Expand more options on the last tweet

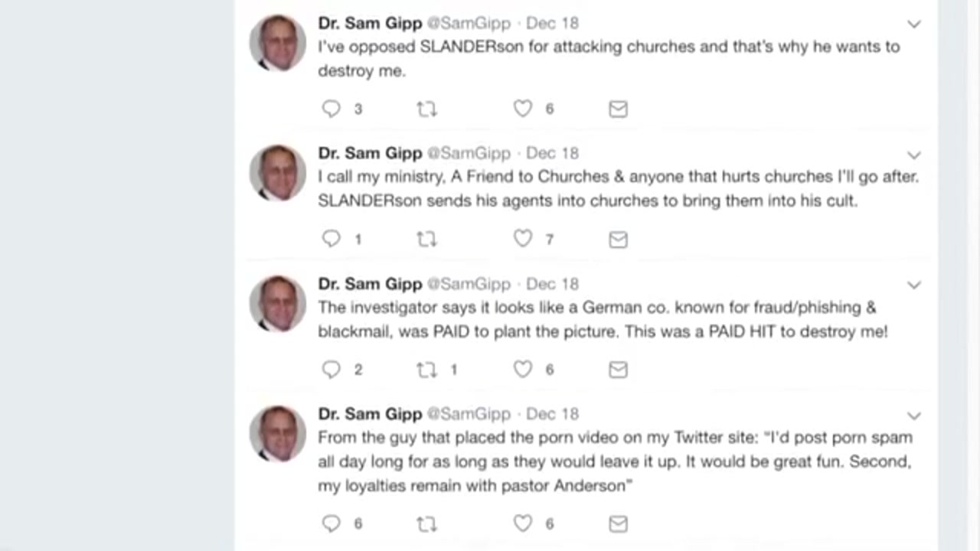(x=913, y=416)
